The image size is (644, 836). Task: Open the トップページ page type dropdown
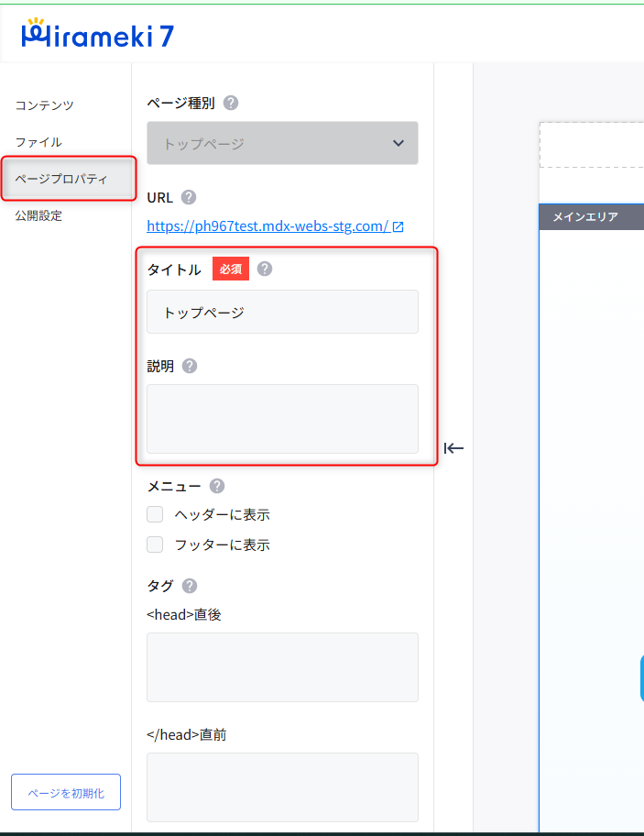(x=282, y=143)
